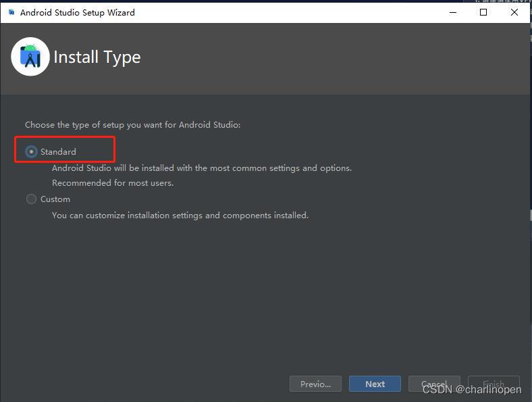Viewport: 532px width, 402px height.
Task: Click the Standard option label
Action: tap(58, 152)
